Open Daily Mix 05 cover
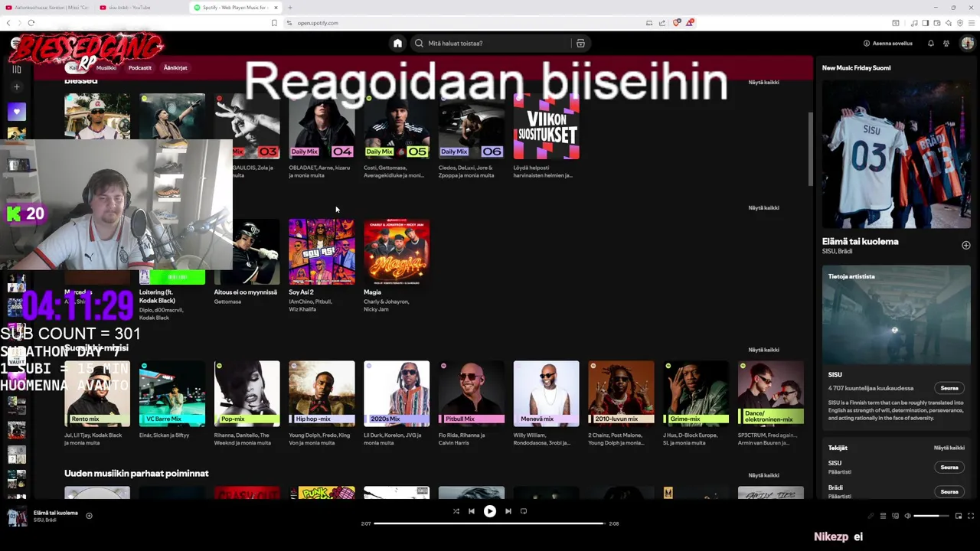This screenshot has height=551, width=980. 397,126
